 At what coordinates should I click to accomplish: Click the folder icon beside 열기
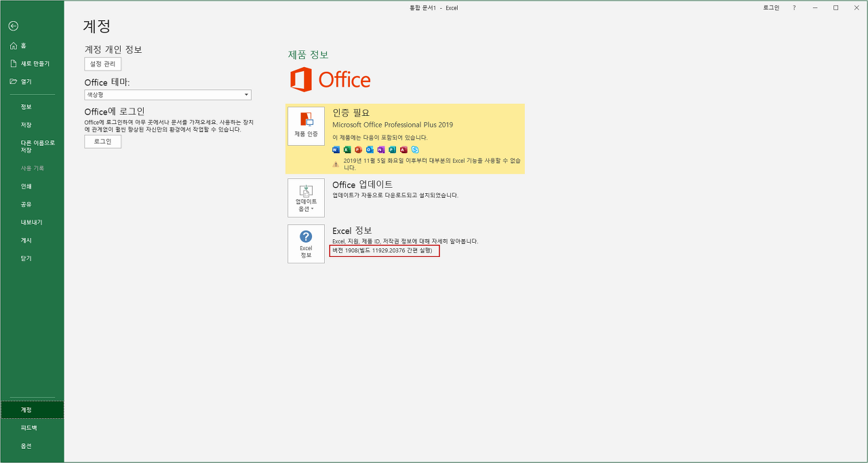(13, 81)
